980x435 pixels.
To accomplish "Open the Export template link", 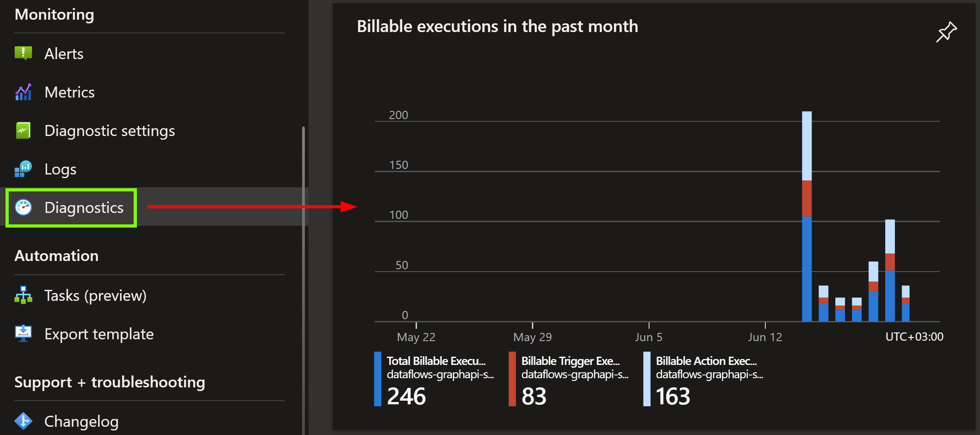I will point(99,334).
